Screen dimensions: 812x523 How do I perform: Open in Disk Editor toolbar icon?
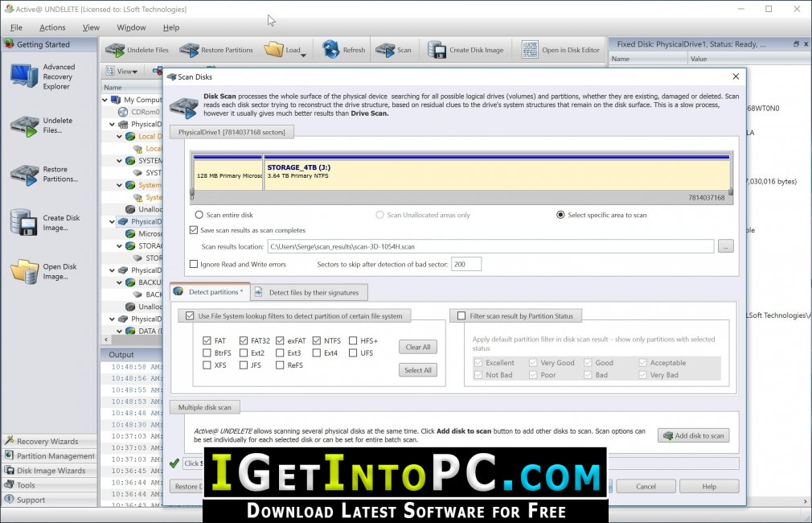(530, 50)
